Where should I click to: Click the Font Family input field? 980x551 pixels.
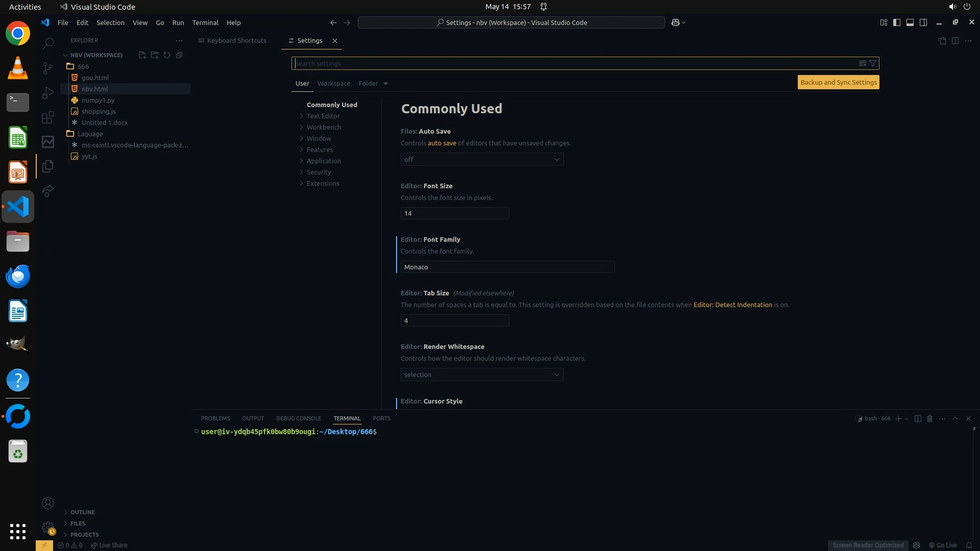click(x=507, y=267)
